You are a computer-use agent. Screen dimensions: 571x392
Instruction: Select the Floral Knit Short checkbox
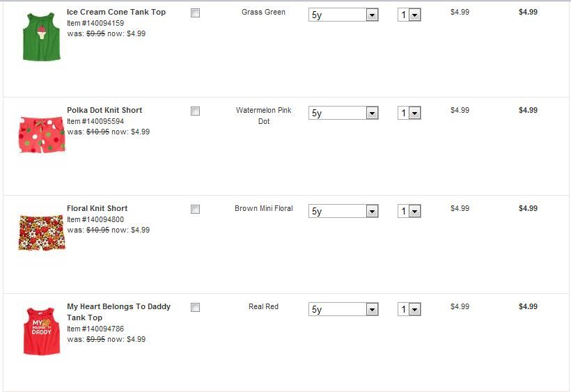tap(195, 209)
